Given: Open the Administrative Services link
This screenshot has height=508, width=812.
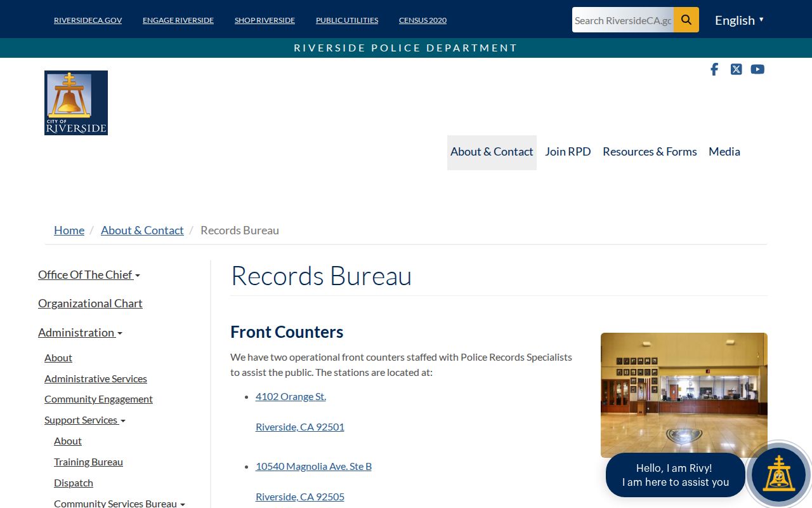Looking at the screenshot, I should click(96, 379).
